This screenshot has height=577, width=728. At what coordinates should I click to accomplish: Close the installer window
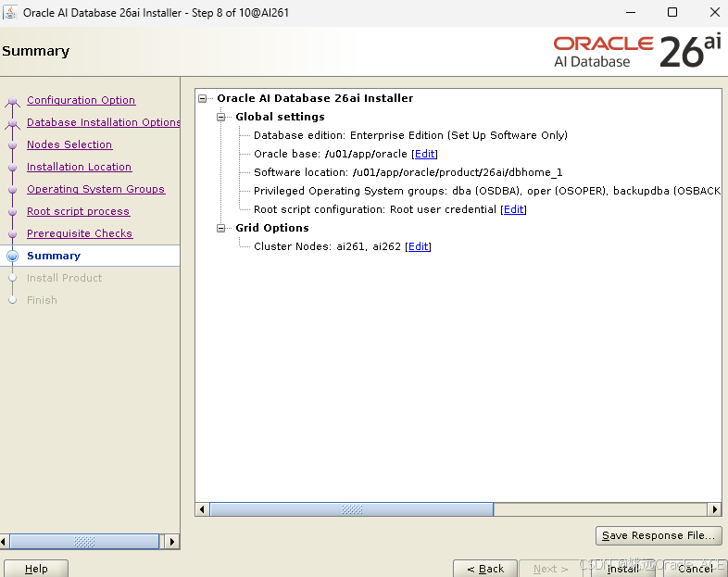(715, 13)
